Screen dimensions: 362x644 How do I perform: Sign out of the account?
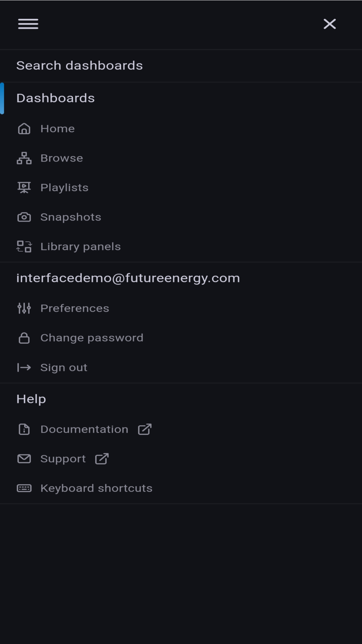(x=64, y=368)
